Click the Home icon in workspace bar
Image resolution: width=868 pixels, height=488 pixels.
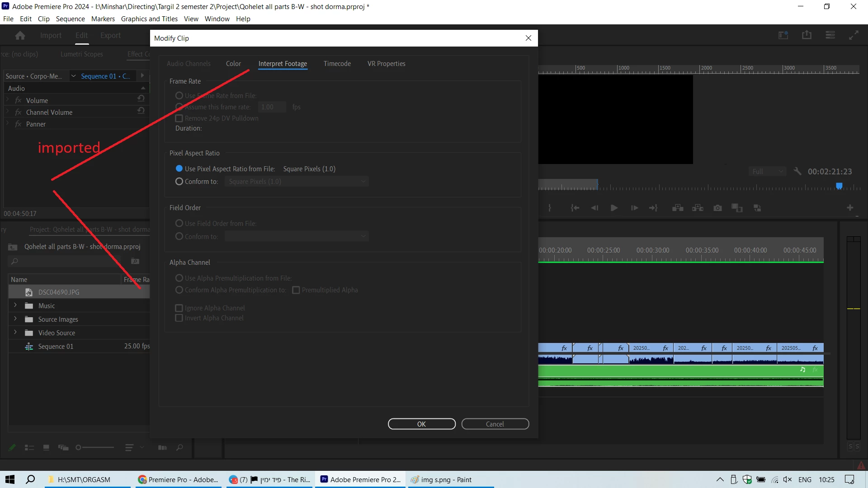(20, 35)
